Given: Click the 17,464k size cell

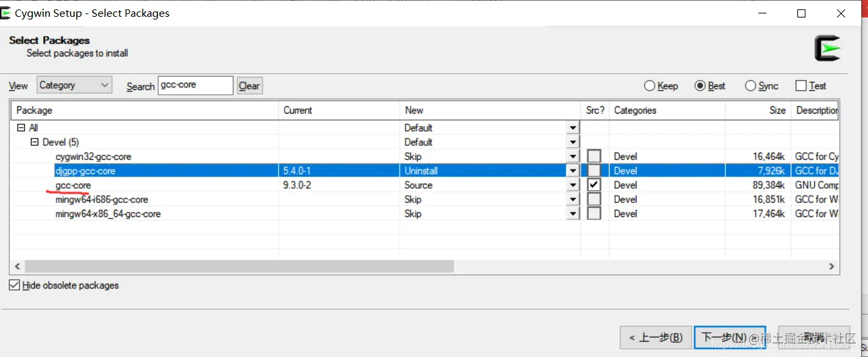Looking at the screenshot, I should click(x=768, y=214).
